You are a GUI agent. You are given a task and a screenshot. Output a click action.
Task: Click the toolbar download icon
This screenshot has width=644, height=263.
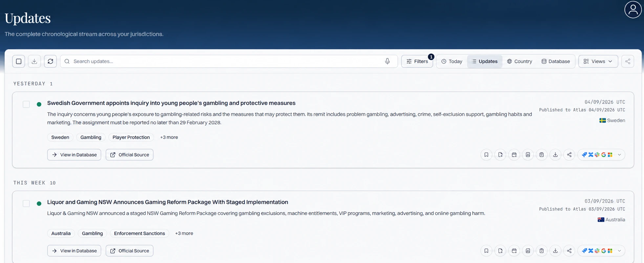click(x=34, y=61)
